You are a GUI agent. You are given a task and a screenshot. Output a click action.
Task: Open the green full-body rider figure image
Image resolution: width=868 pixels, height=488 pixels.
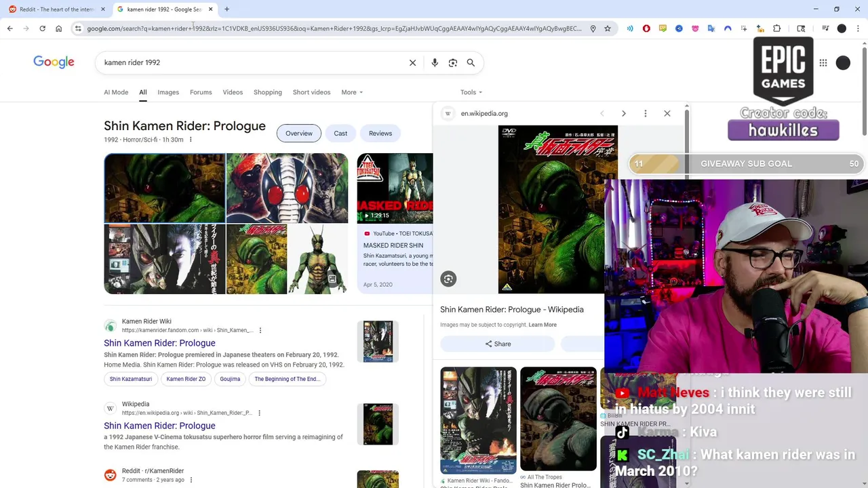click(318, 260)
